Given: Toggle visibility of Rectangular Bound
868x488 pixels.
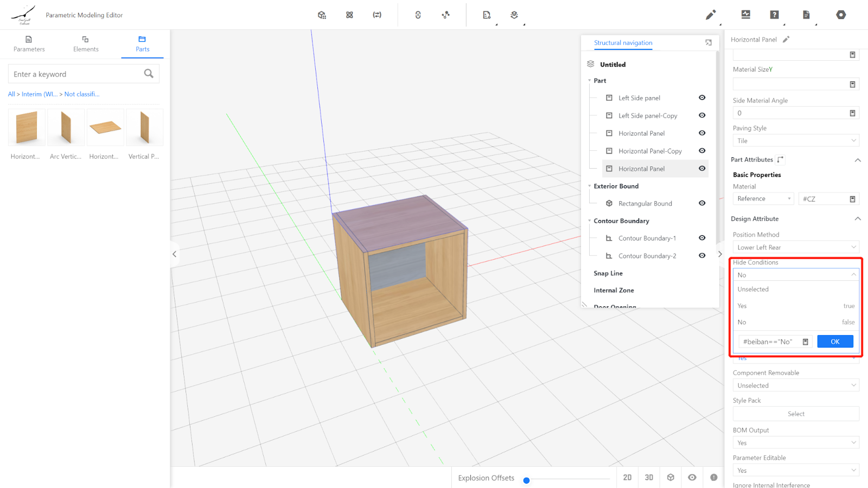Looking at the screenshot, I should pyautogui.click(x=702, y=203).
